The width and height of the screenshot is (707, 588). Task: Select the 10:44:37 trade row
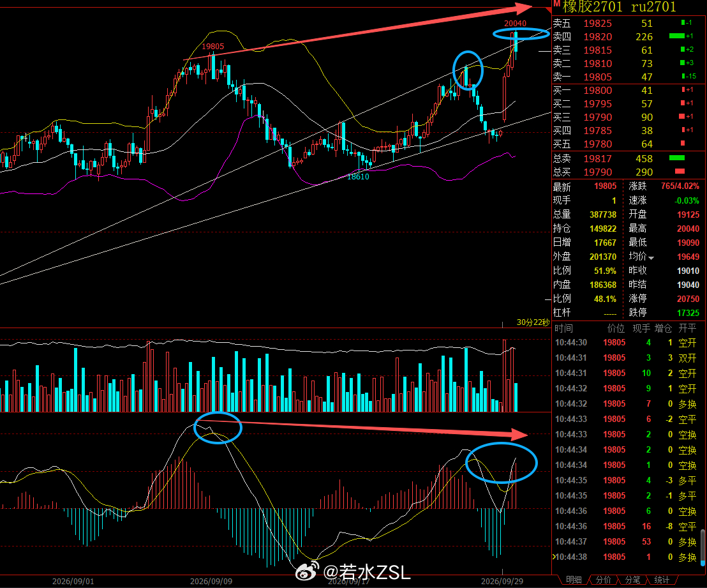pos(627,541)
